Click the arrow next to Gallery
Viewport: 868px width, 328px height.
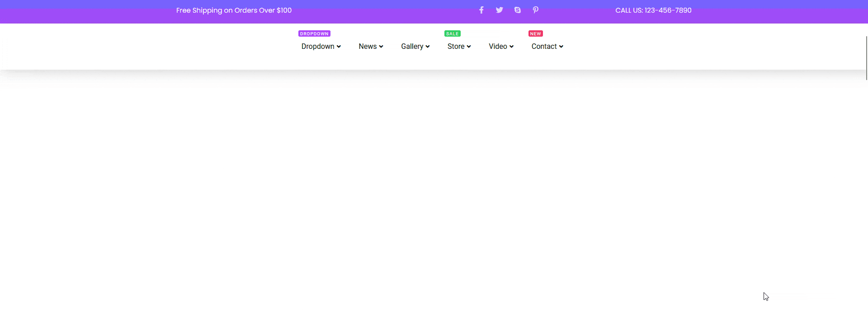coord(428,47)
